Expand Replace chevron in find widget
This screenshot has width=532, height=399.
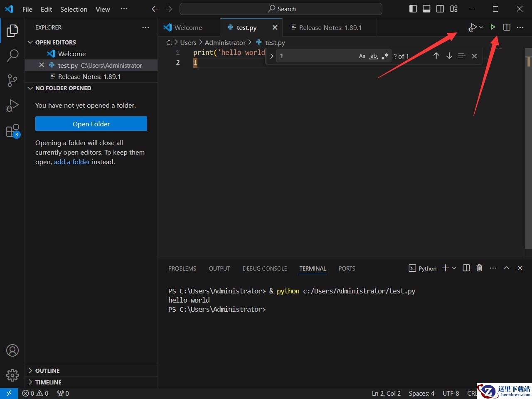(x=271, y=56)
